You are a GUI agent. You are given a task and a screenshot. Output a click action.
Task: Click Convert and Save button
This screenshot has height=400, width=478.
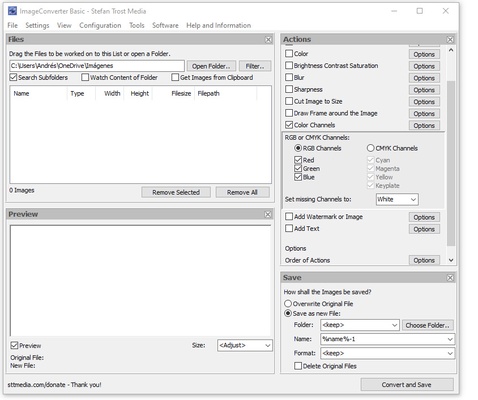(x=407, y=385)
